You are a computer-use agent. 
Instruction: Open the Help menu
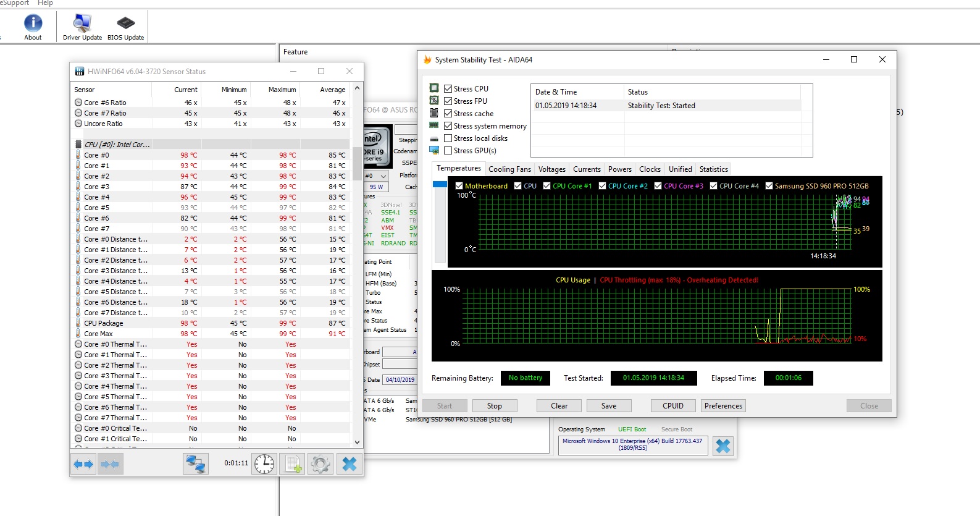point(45,3)
